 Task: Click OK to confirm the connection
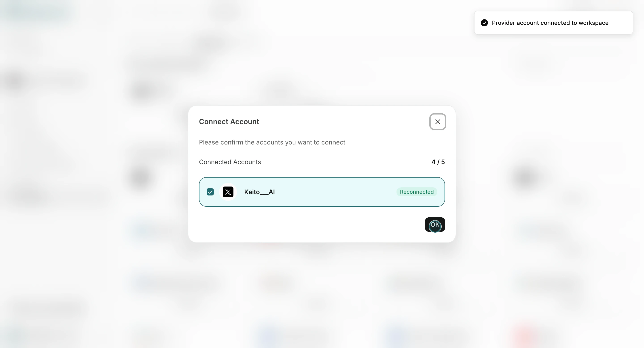435,225
